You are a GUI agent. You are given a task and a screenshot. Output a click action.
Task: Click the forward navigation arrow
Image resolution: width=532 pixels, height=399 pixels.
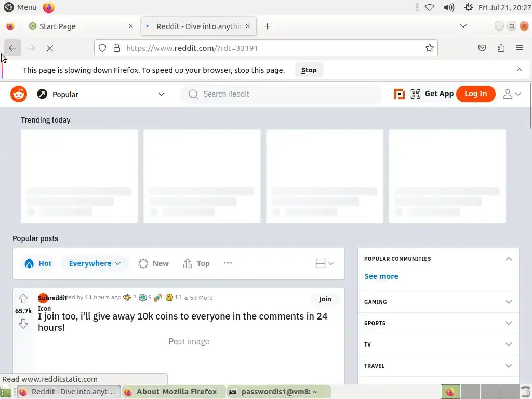[31, 48]
